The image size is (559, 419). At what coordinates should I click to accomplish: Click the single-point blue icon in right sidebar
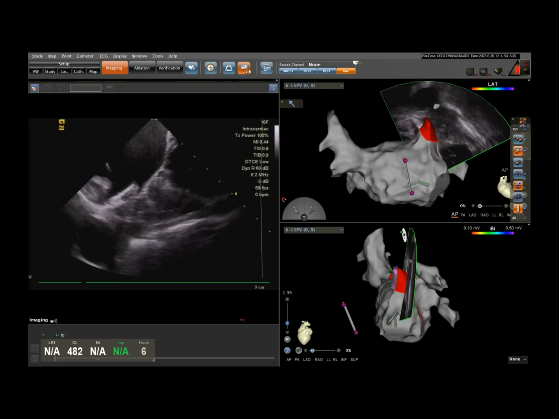(518, 162)
